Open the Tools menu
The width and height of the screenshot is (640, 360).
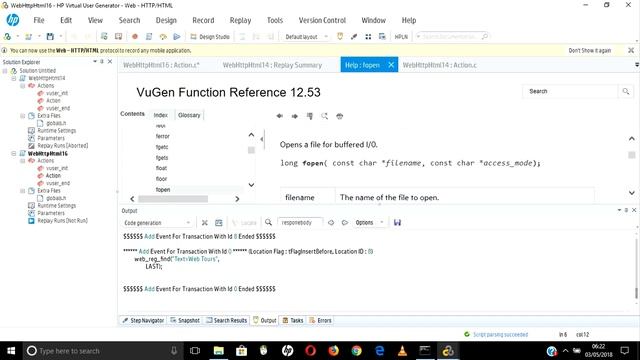pyautogui.click(x=275, y=20)
